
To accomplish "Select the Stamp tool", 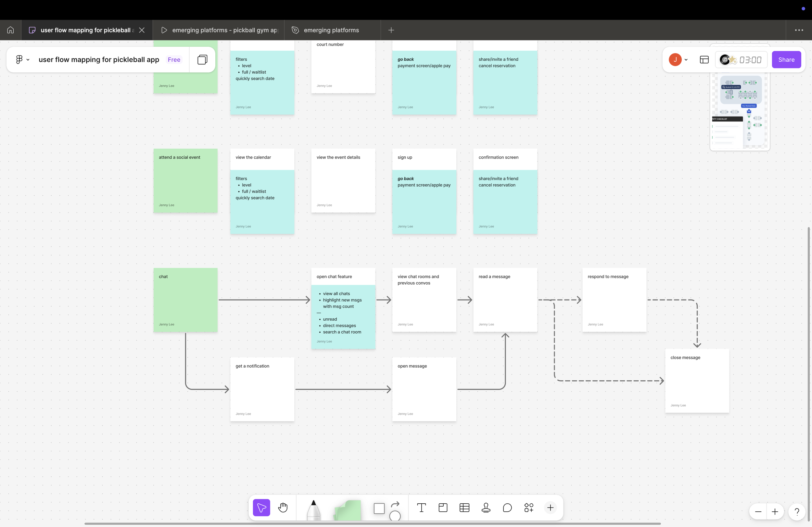I will point(486,508).
